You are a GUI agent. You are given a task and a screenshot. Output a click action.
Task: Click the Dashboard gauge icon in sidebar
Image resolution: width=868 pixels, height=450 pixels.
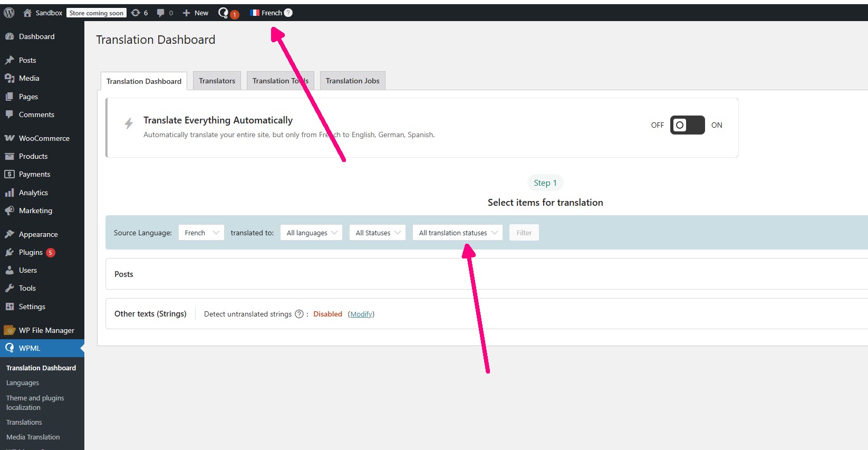click(9, 36)
